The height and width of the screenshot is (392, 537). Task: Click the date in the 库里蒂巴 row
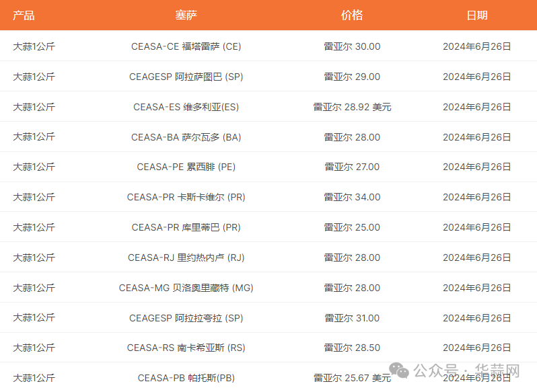pyautogui.click(x=476, y=227)
